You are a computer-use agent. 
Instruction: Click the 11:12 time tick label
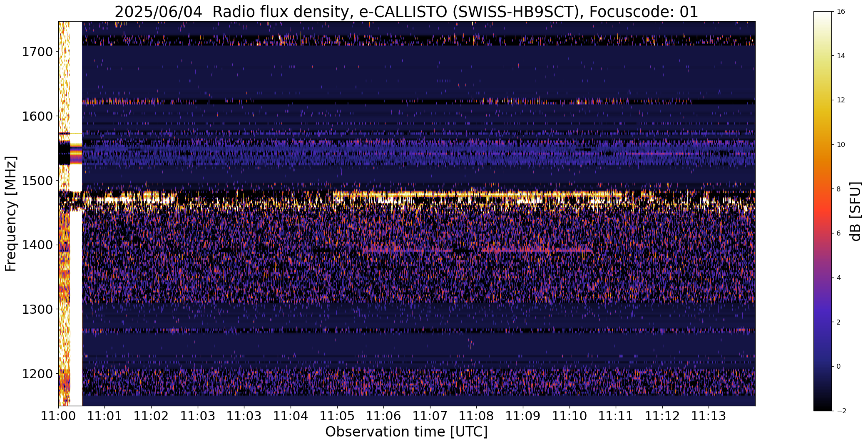coord(662,416)
